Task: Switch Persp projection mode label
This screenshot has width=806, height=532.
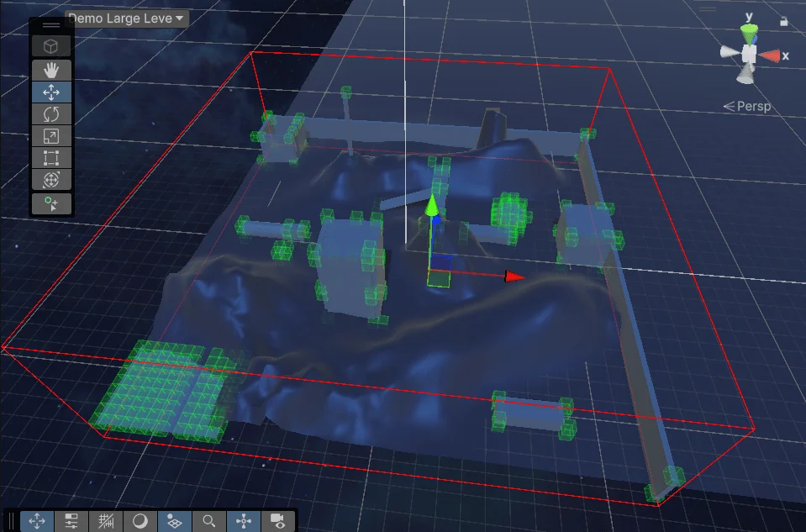Action: click(x=747, y=107)
